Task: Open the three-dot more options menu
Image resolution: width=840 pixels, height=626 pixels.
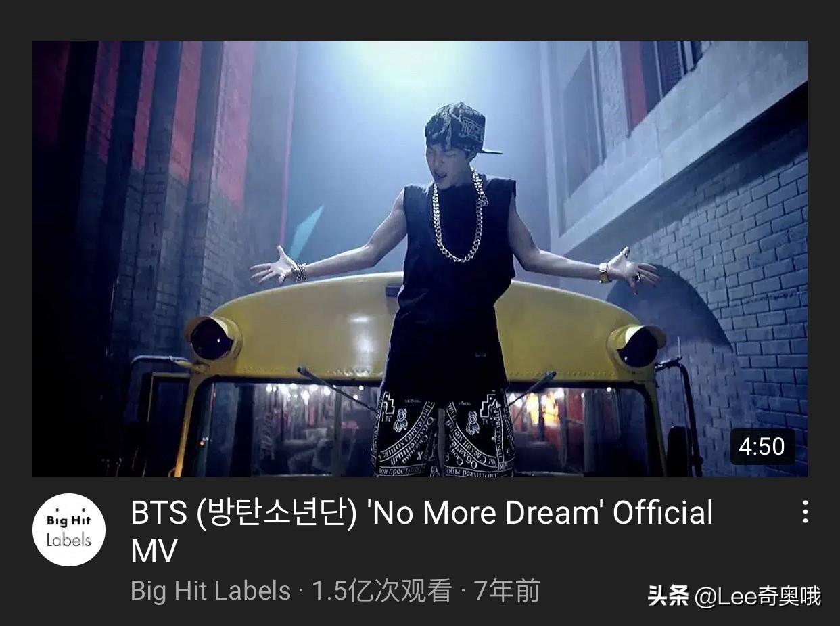Action: coord(805,512)
